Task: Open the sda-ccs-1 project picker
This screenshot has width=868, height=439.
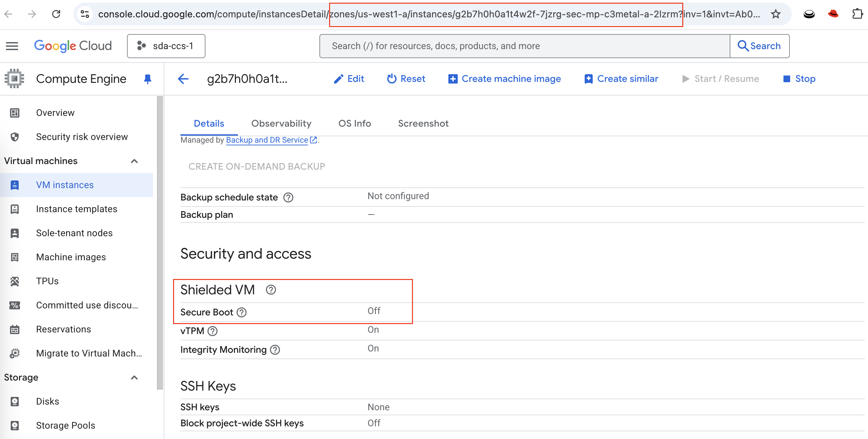Action: (166, 46)
